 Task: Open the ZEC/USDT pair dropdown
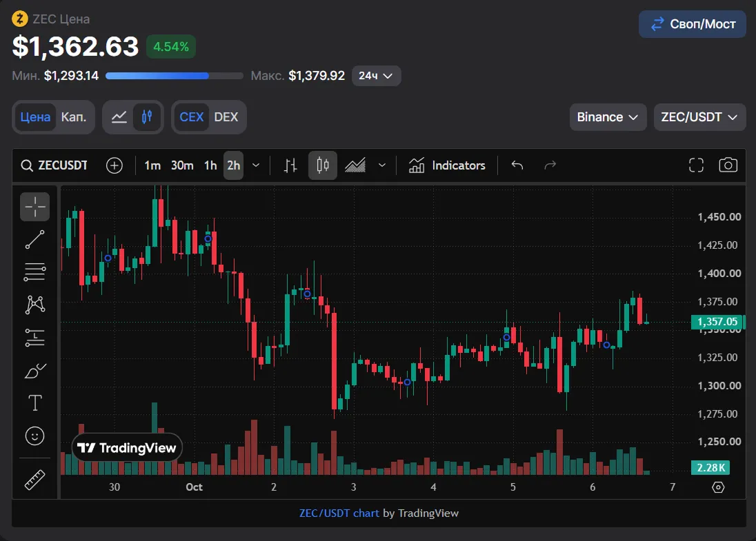point(699,117)
